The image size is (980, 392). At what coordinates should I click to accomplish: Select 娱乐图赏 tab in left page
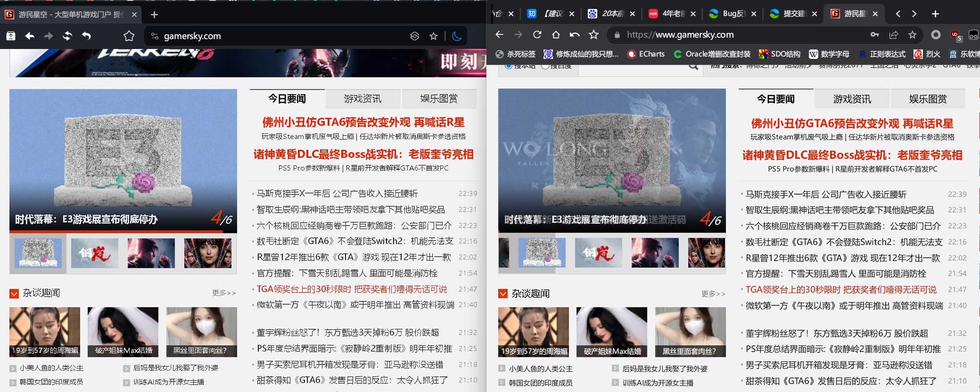pos(439,98)
